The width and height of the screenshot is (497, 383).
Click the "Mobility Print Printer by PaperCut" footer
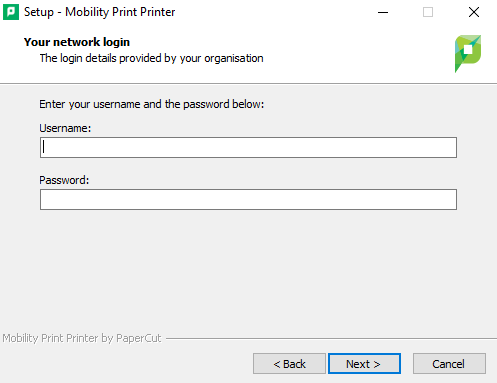tap(82, 338)
